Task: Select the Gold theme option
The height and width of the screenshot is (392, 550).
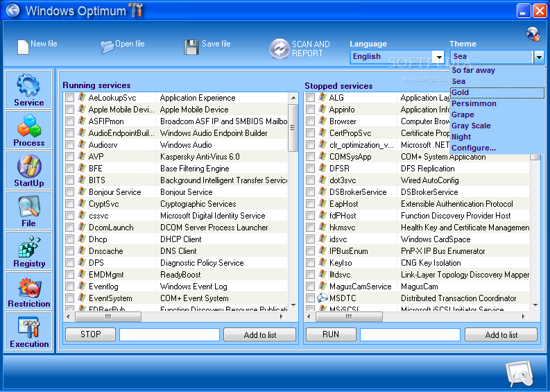Action: [497, 93]
